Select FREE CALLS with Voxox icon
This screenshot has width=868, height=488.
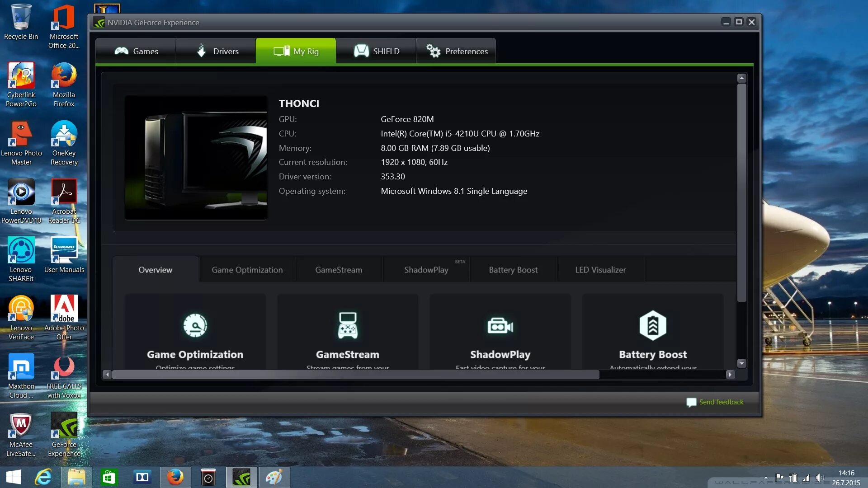click(64, 376)
